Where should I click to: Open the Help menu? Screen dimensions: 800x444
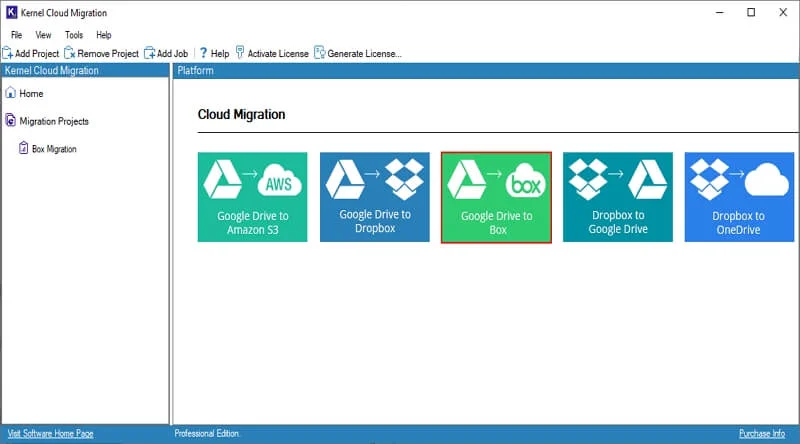pos(104,35)
